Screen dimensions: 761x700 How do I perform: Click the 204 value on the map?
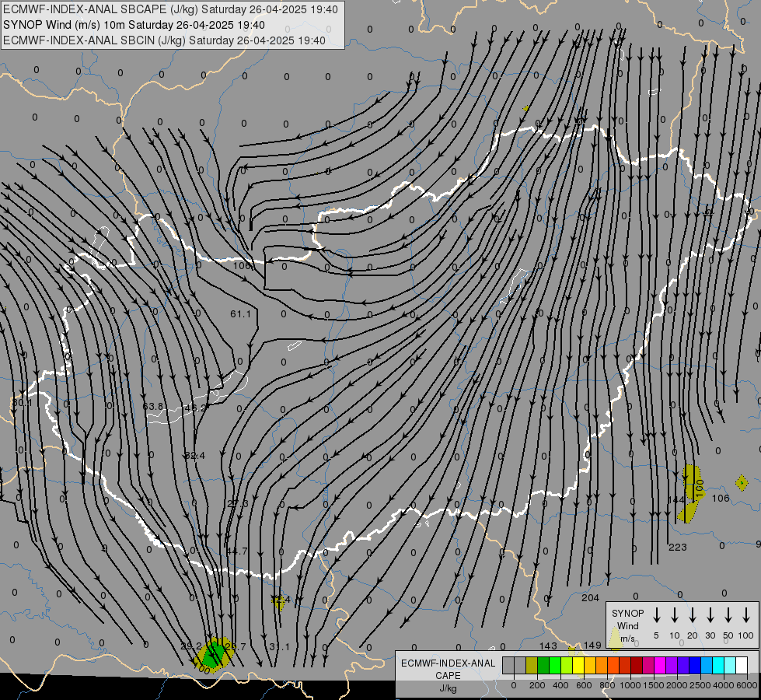[590, 598]
